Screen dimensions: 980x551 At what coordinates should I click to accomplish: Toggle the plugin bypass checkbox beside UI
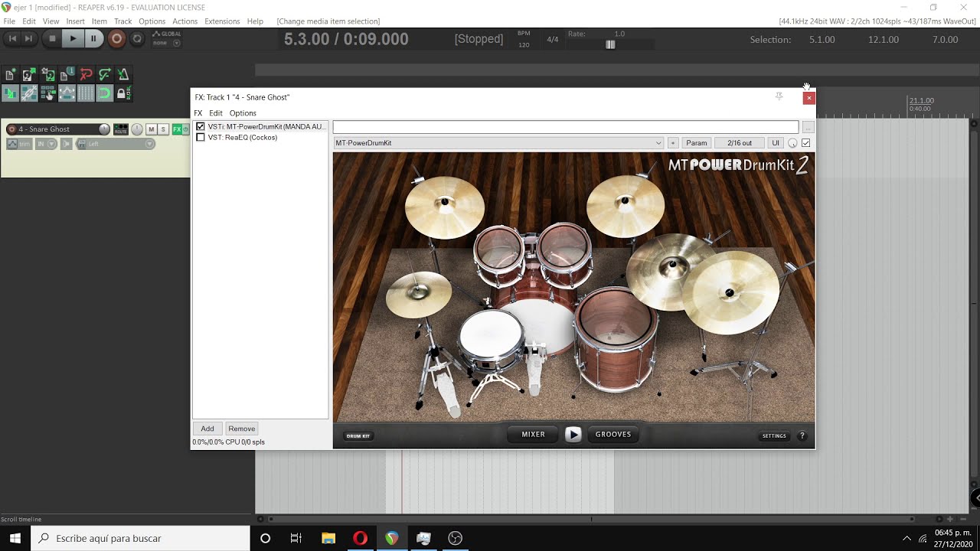805,143
